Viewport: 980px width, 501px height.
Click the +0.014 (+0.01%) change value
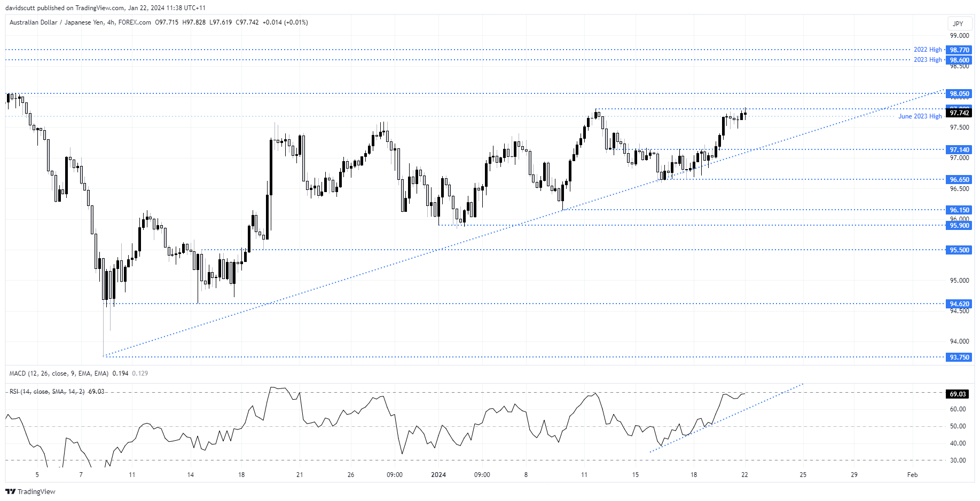[x=285, y=22]
